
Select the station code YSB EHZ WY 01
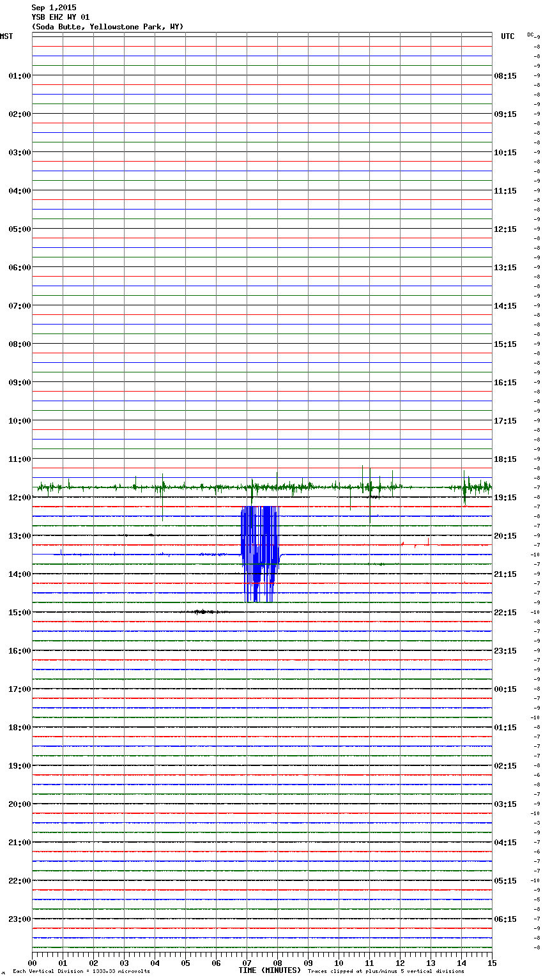pyautogui.click(x=61, y=17)
